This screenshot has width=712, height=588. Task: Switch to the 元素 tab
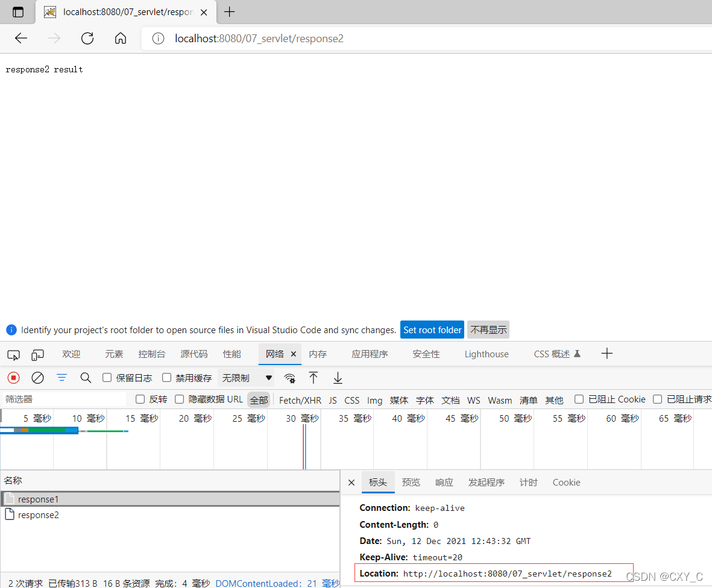click(x=114, y=354)
